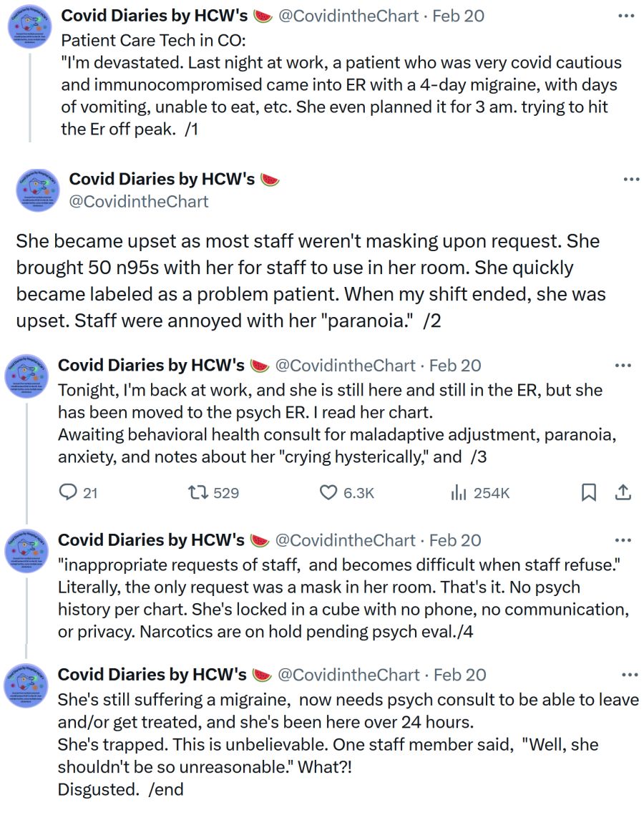Click Feb 20 timestamp on first tweet

pyautogui.click(x=458, y=16)
